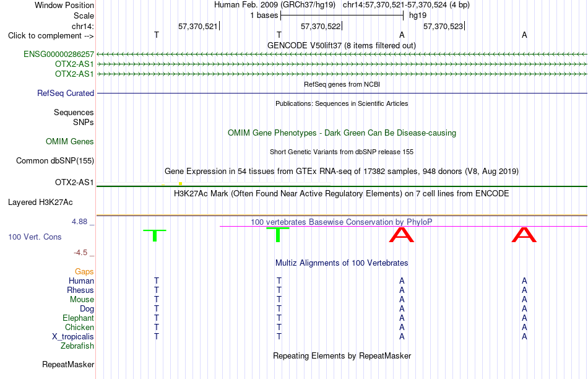The width and height of the screenshot is (588, 379).
Task: Click the ENSG00000286257 gene label
Action: click(59, 54)
